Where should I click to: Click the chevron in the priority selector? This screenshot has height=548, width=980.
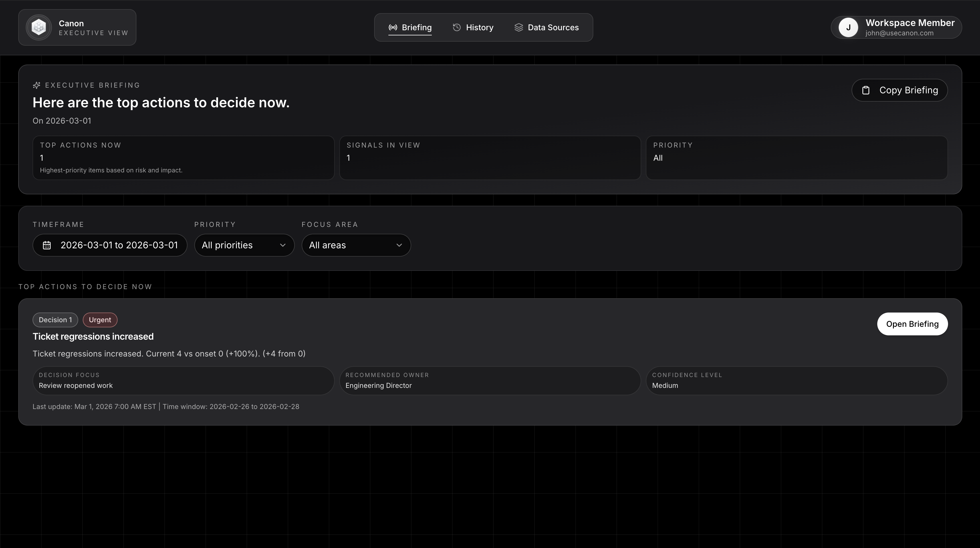click(x=283, y=245)
